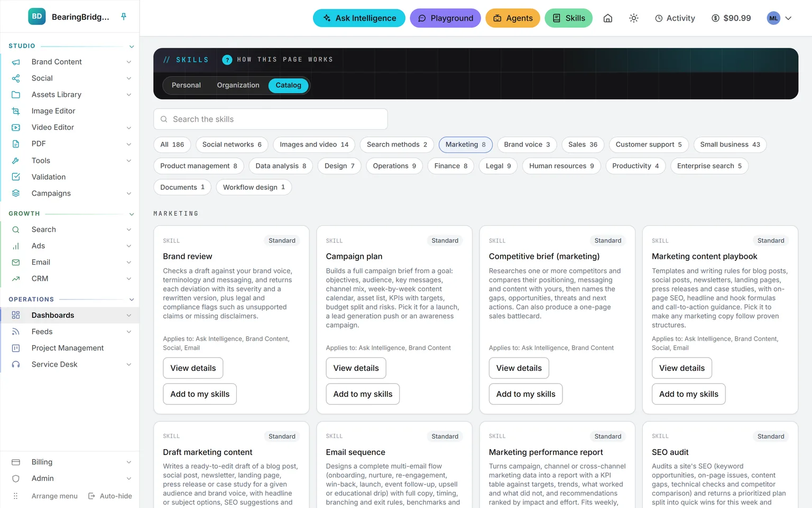Click the Feeds RSS icon

point(16,332)
